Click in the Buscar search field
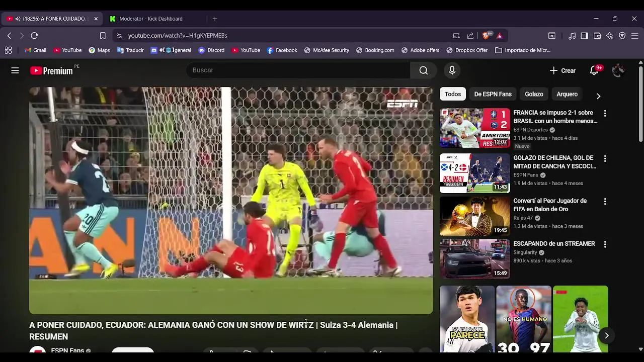644x362 pixels. (x=298, y=70)
